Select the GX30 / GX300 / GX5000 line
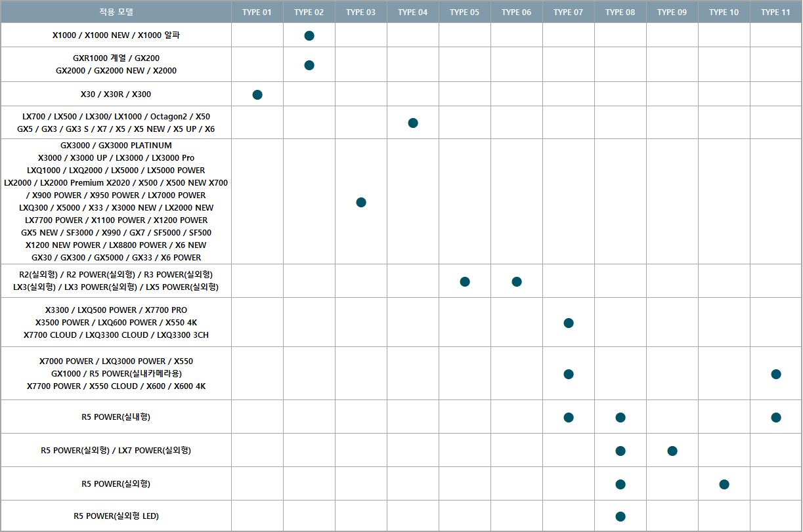The image size is (803, 532). 116,257
